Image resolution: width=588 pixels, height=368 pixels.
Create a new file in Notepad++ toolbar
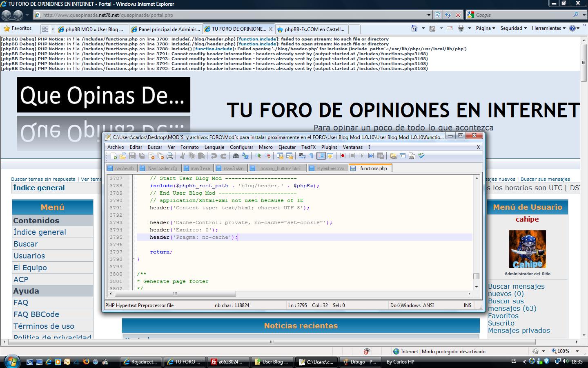pos(114,156)
